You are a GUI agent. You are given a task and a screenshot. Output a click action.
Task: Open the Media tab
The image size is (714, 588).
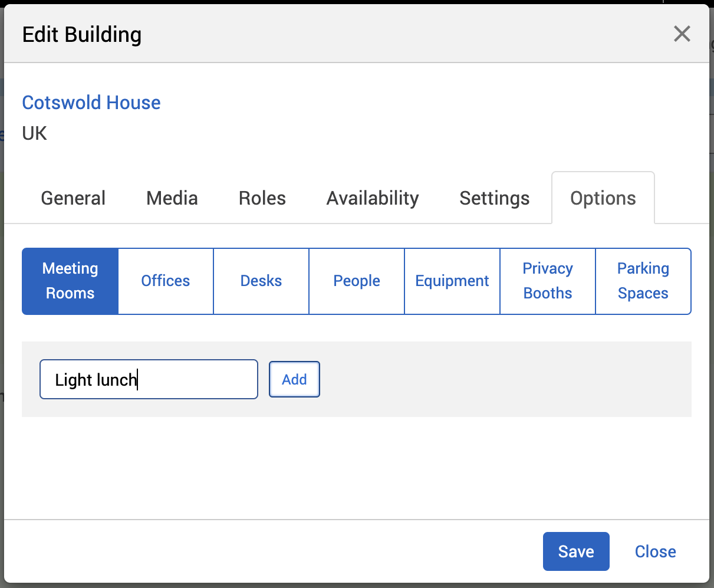(x=172, y=198)
